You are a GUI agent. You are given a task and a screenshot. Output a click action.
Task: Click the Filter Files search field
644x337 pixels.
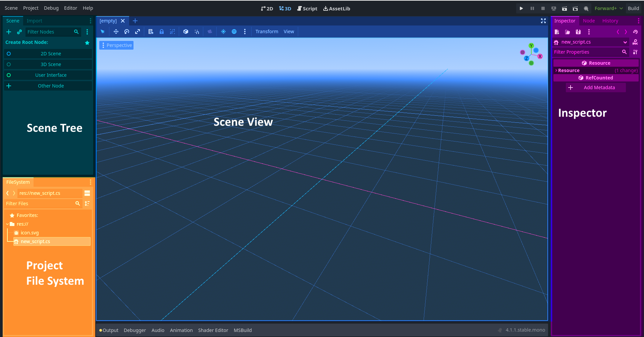pyautogui.click(x=40, y=204)
